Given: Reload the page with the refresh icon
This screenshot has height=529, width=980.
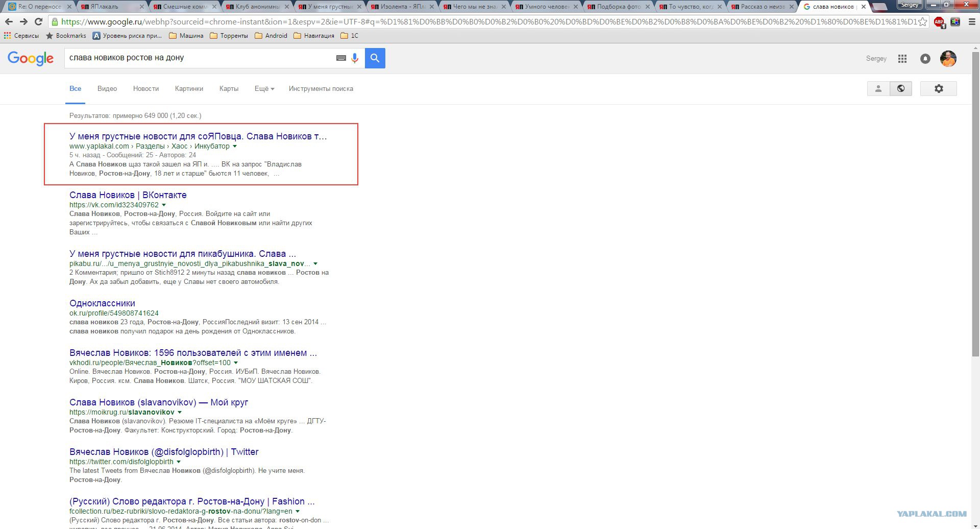Looking at the screenshot, I should 38,22.
